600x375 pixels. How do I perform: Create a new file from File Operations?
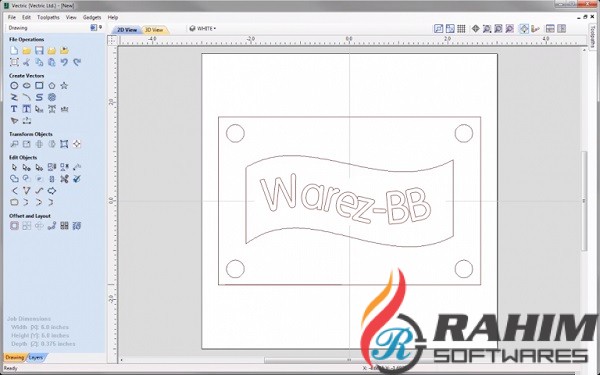(x=14, y=50)
